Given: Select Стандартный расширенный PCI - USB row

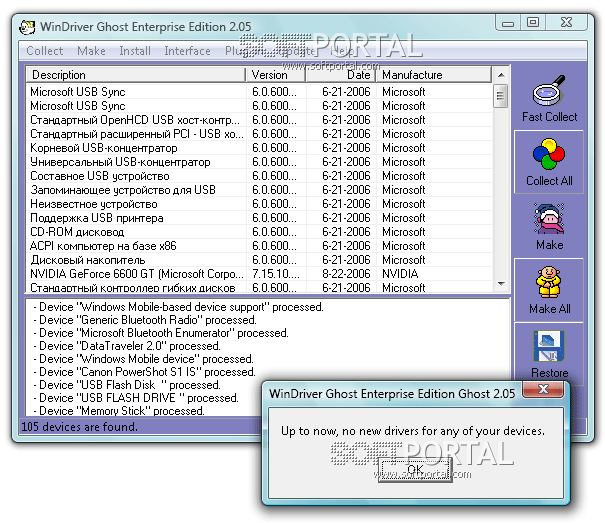Looking at the screenshot, I should click(x=259, y=134).
